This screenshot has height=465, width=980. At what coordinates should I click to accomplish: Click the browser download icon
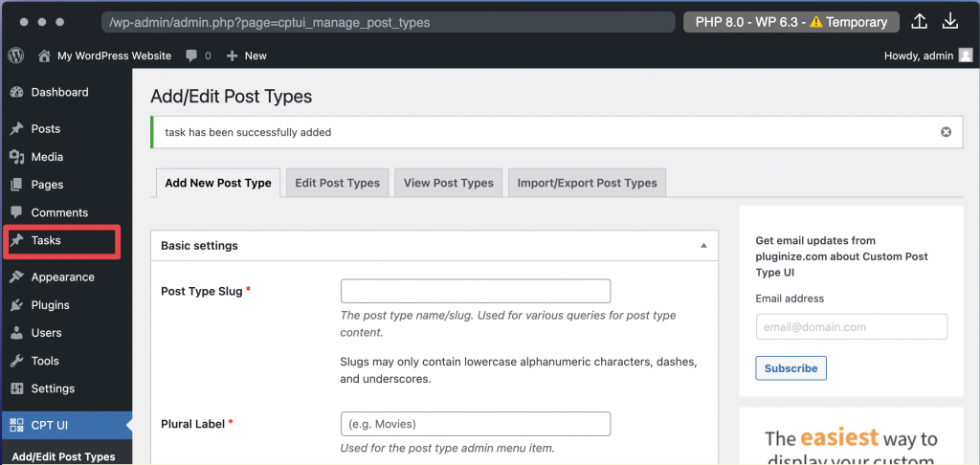(x=950, y=21)
